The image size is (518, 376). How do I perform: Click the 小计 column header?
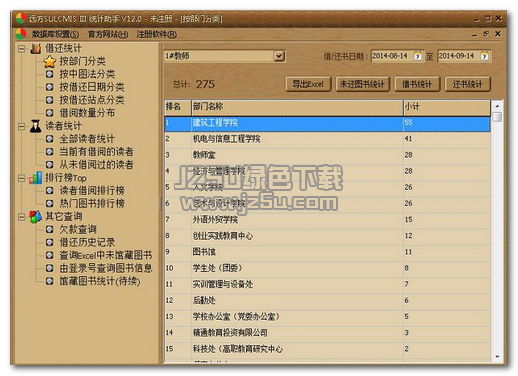point(447,107)
